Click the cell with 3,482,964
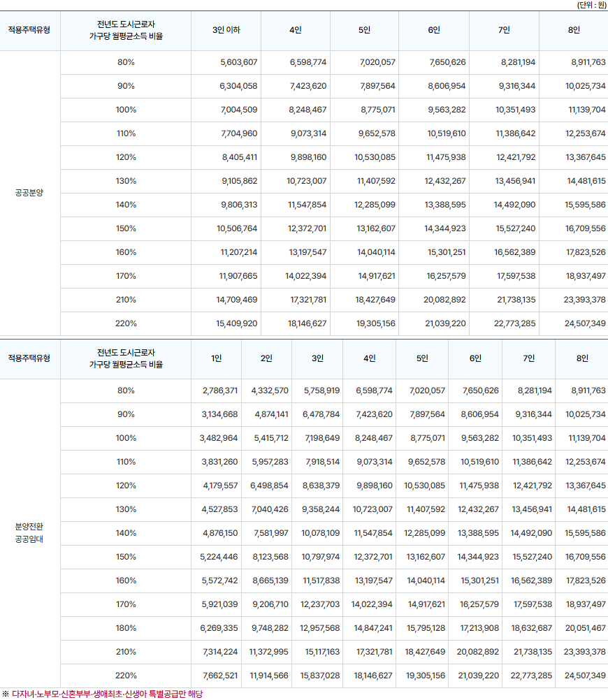The height and width of the screenshot is (700, 608). pyautogui.click(x=219, y=439)
